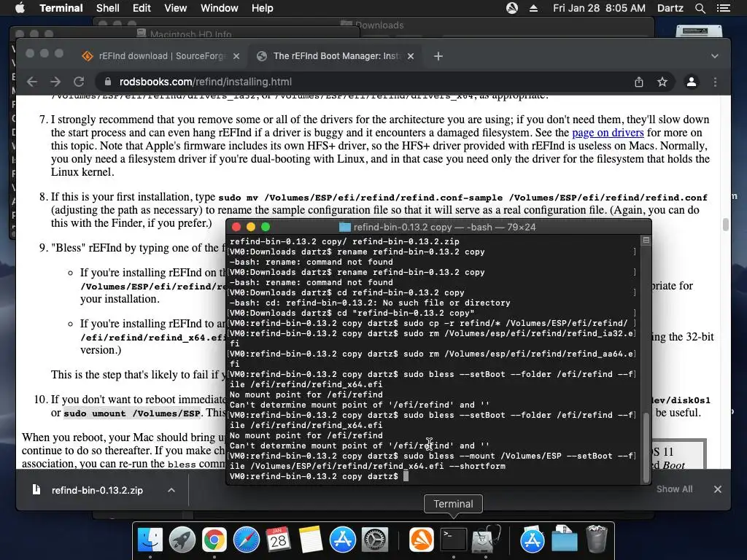The height and width of the screenshot is (560, 747).
Task: Close the rEFInd Boot Manager tab
Action: point(411,56)
